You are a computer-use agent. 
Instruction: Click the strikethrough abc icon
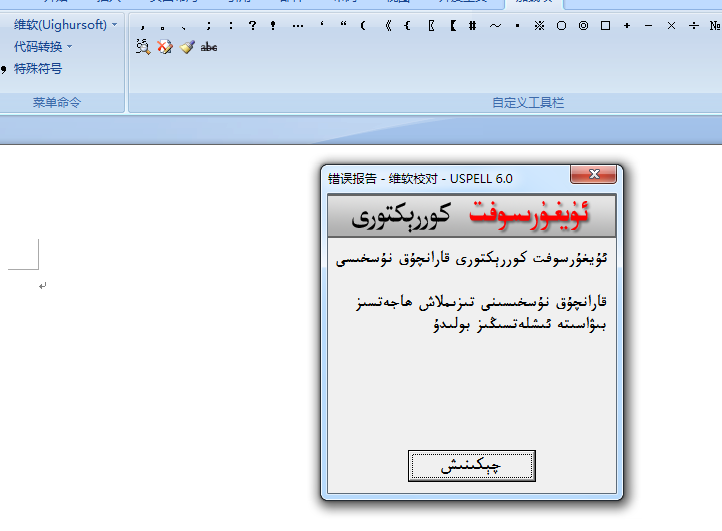209,46
